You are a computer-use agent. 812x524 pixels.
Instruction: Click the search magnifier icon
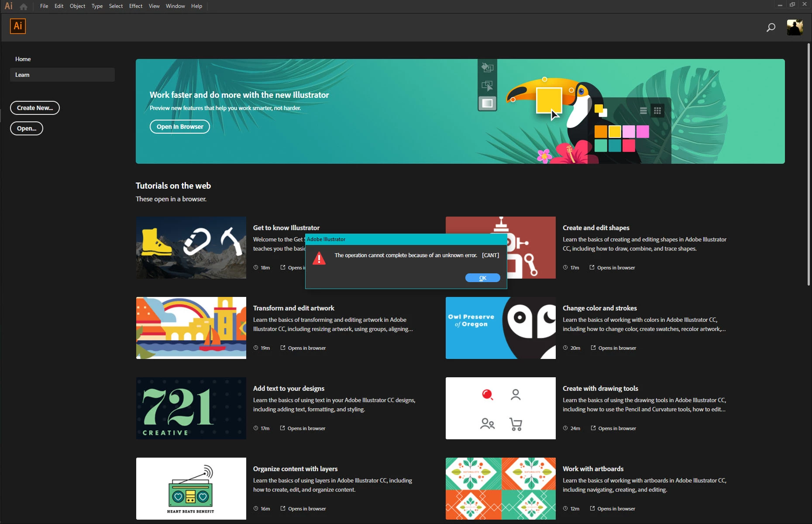point(771,28)
